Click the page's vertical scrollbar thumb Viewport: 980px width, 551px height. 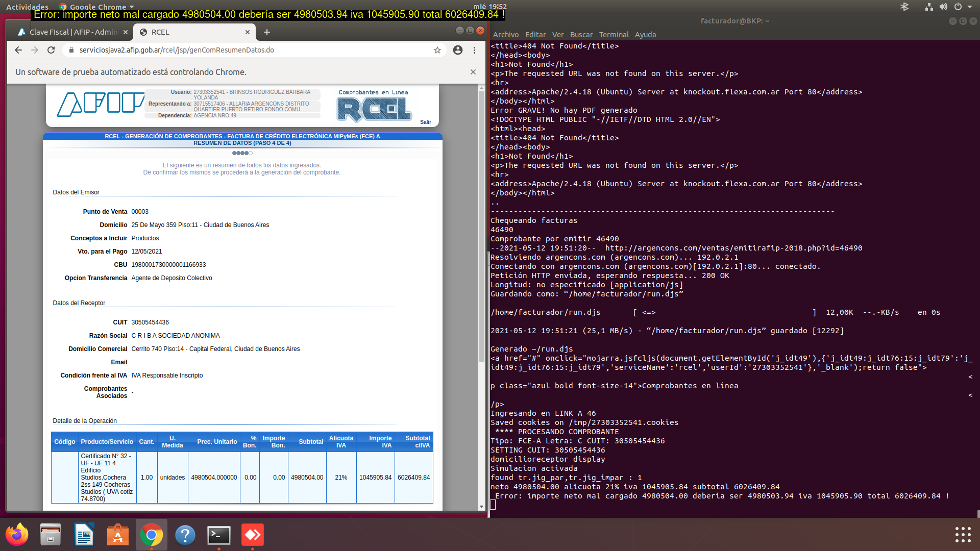tap(481, 228)
